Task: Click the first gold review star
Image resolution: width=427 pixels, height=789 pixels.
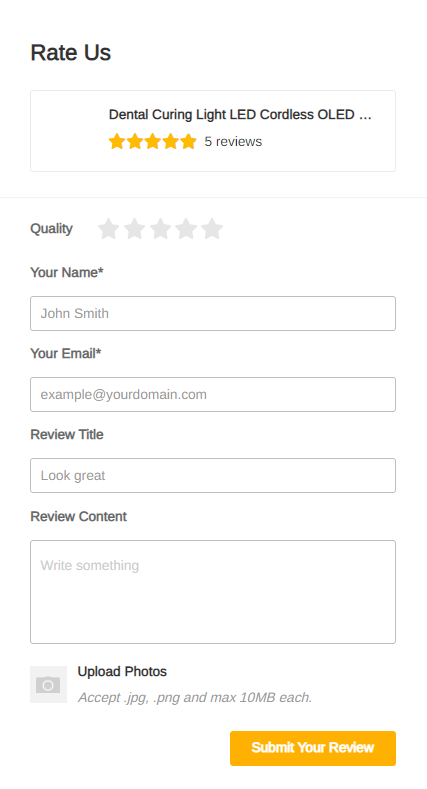Action: coord(117,141)
